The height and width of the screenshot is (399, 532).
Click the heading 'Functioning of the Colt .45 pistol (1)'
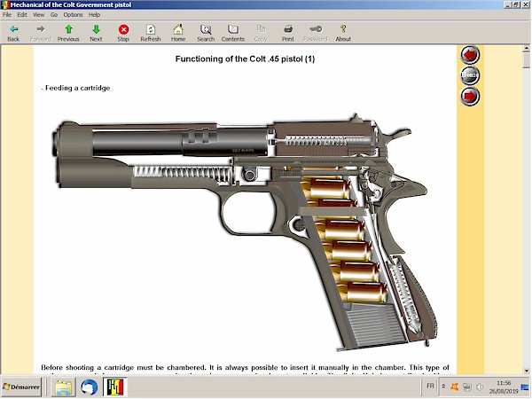245,59
